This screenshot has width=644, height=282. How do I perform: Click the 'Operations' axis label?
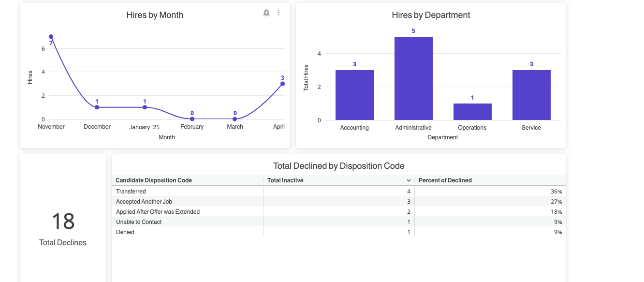472,128
